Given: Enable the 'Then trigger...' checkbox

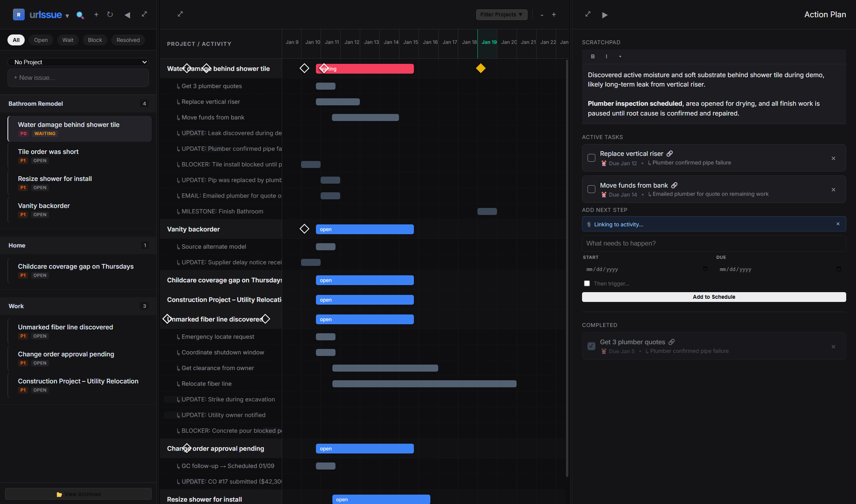Looking at the screenshot, I should 587,283.
